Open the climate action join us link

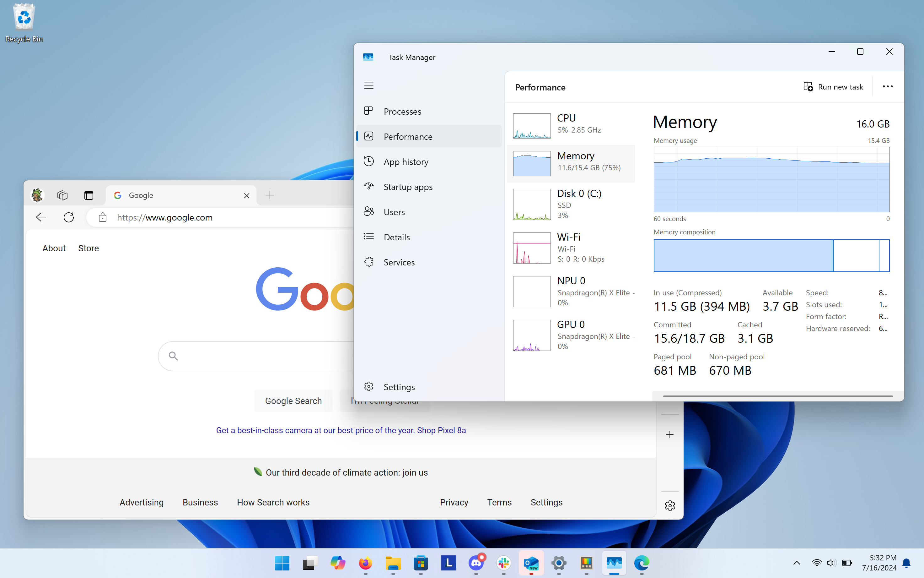click(347, 472)
